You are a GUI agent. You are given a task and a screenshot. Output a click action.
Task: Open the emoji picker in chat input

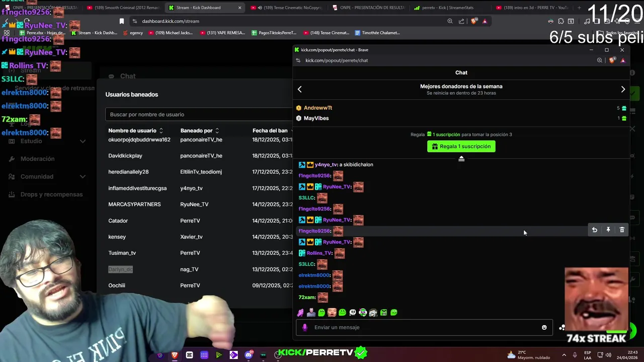tap(544, 327)
